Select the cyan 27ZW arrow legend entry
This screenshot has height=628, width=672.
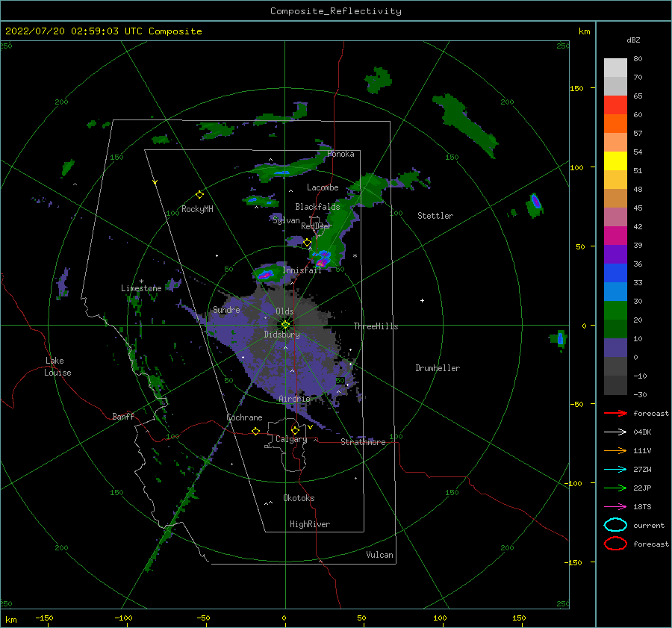(x=615, y=470)
